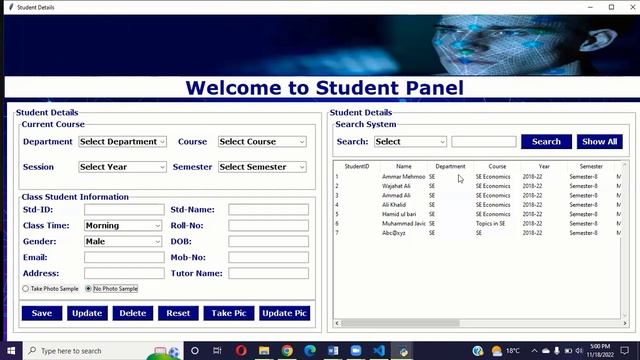Click the Course column header

coord(497,166)
